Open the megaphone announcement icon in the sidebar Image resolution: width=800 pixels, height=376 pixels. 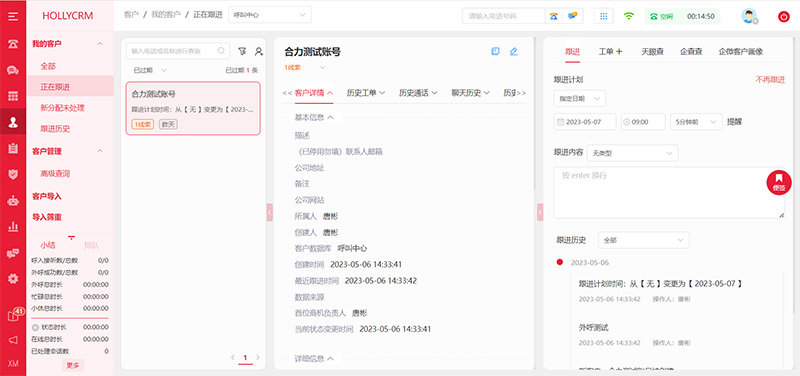coord(13,340)
